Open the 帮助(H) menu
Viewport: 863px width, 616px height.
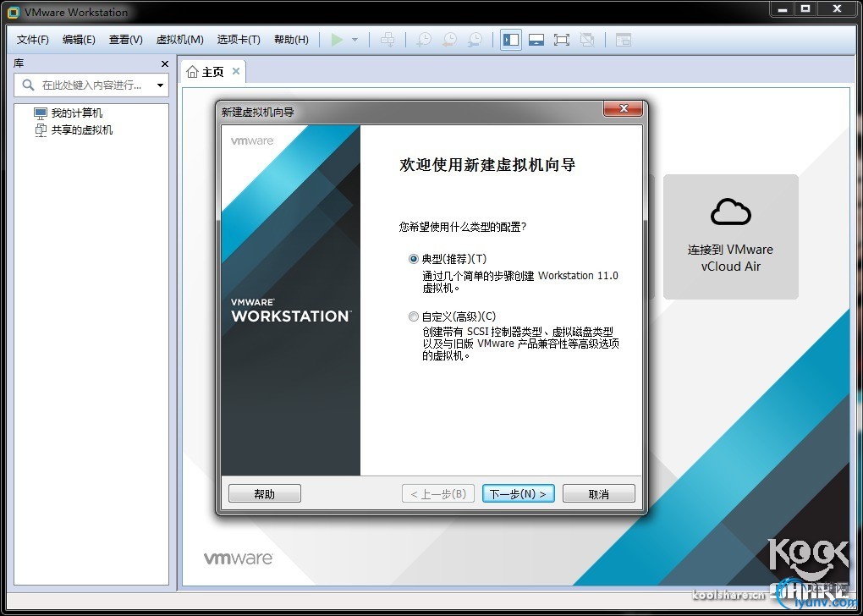[x=291, y=40]
